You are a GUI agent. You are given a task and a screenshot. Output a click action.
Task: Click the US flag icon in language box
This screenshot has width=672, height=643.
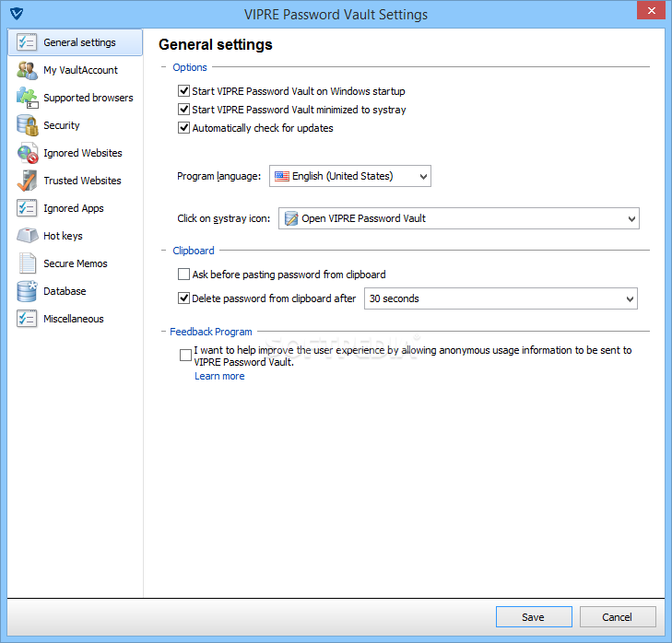pos(281,176)
